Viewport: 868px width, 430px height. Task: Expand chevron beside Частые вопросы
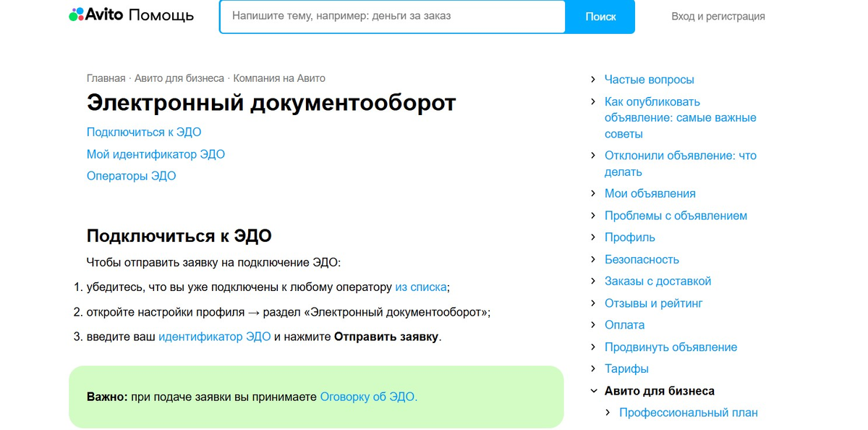(x=593, y=80)
